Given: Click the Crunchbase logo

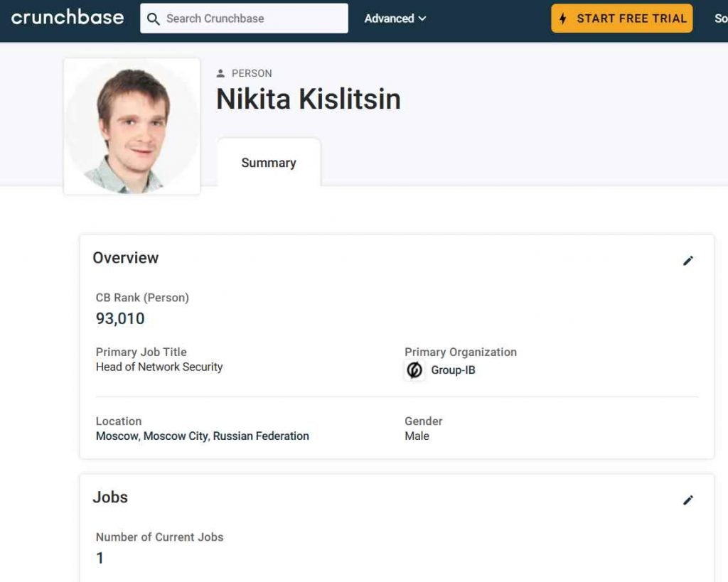Looking at the screenshot, I should 68,18.
